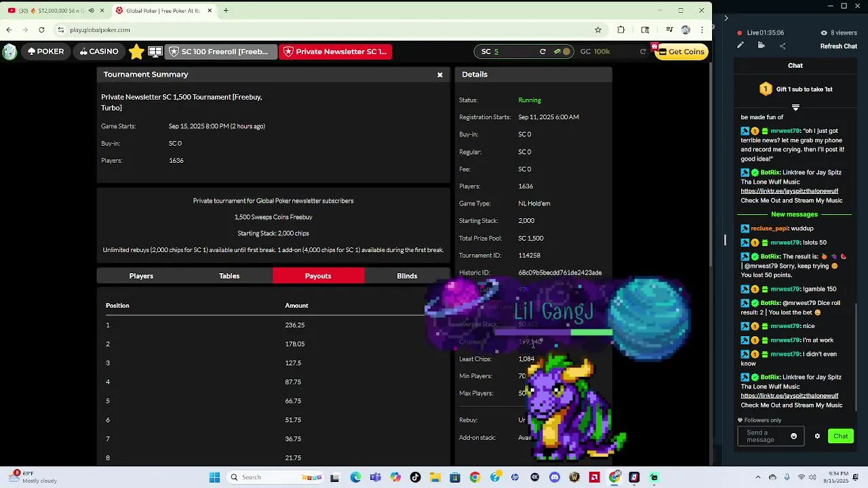View site information icon in address bar
Image resolution: width=868 pixels, height=488 pixels.
pyautogui.click(x=61, y=30)
